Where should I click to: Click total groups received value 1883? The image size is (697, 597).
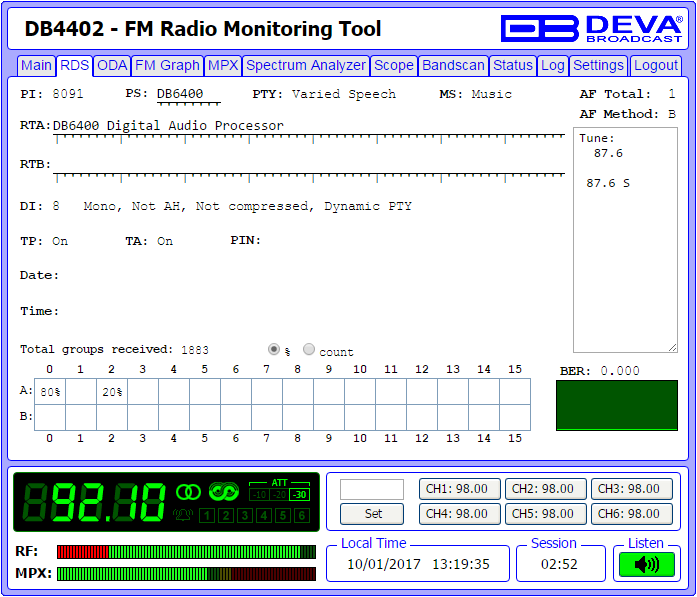click(x=195, y=350)
